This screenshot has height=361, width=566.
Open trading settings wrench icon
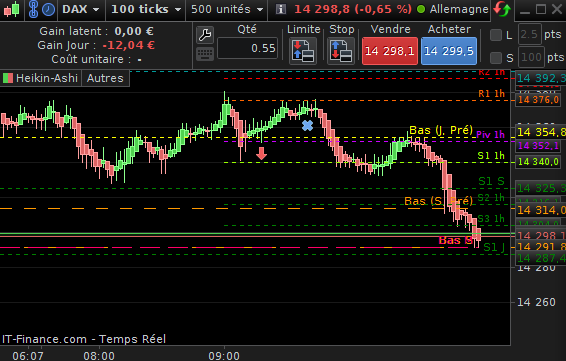coord(205,35)
